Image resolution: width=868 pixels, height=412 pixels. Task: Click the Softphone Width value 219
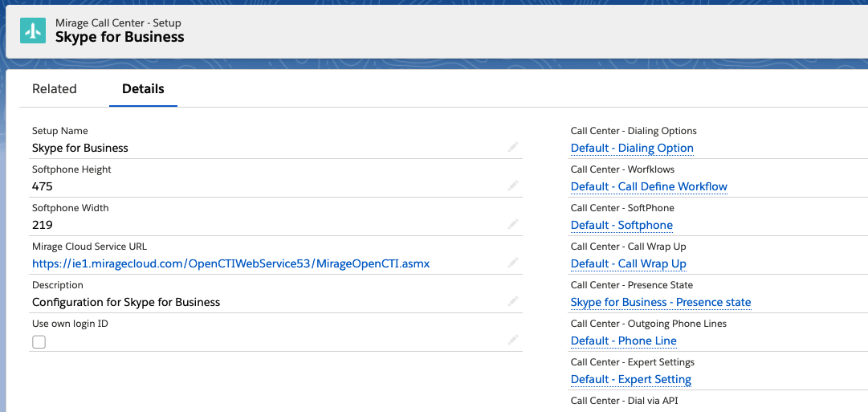[43, 225]
